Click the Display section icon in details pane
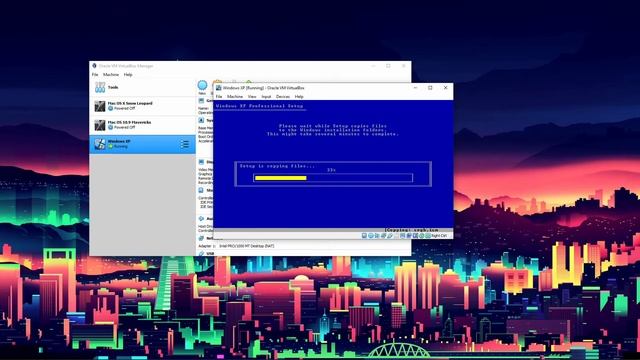Image resolution: width=640 pixels, height=360 pixels. click(x=201, y=162)
